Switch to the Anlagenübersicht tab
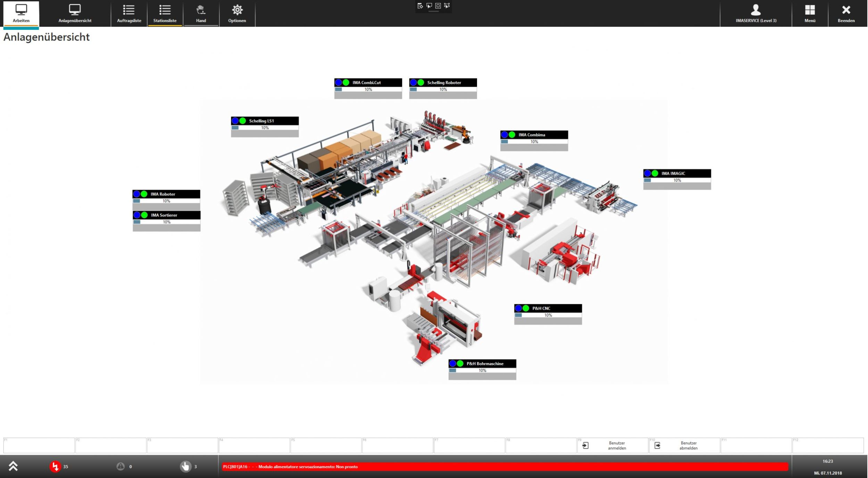Image resolution: width=868 pixels, height=478 pixels. 75,13
